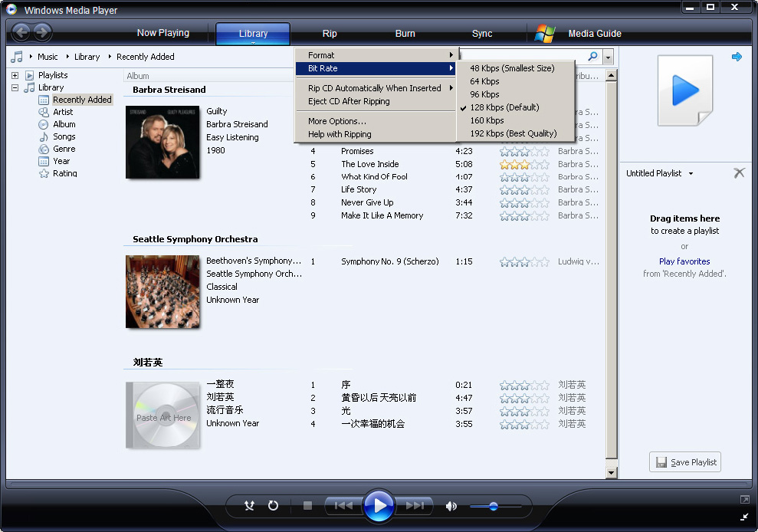Skip to the next track
This screenshot has height=532, width=758.
click(415, 505)
